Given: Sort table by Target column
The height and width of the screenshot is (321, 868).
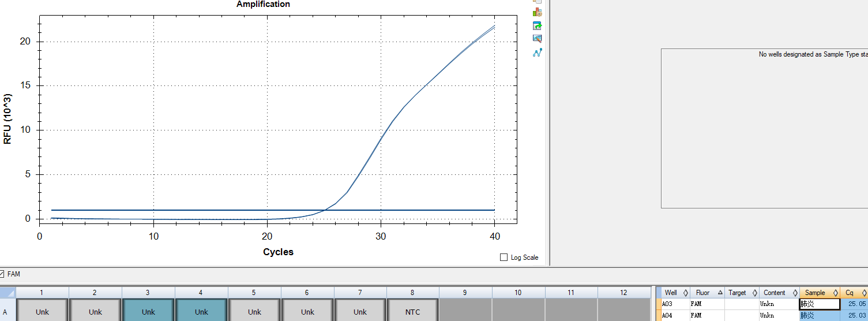Looking at the screenshot, I should tap(741, 293).
